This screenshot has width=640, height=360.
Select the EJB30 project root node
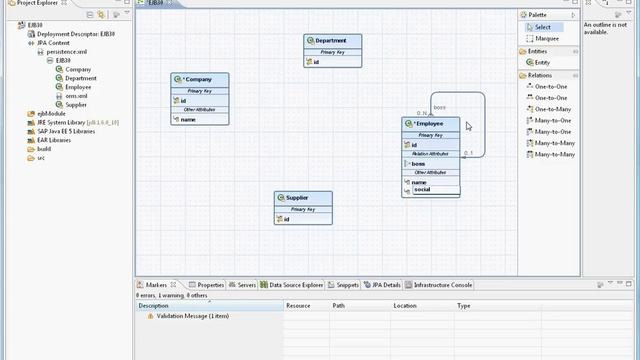[35, 25]
